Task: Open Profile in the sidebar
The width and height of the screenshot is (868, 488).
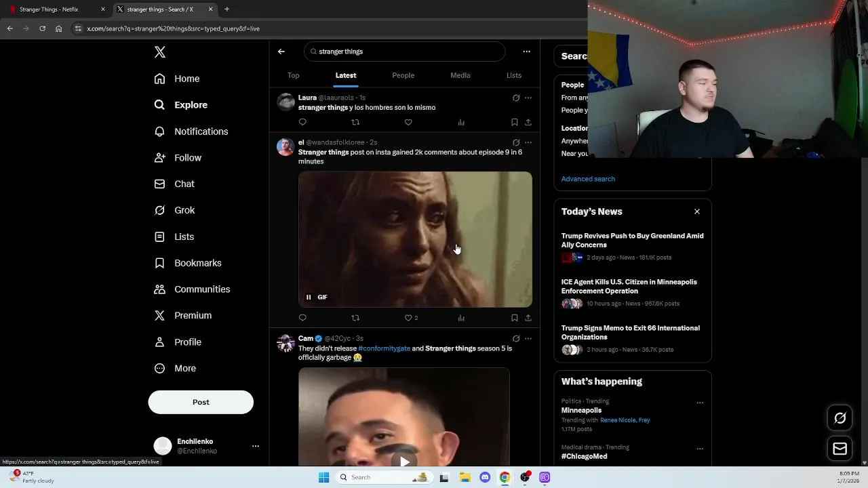Action: 178,342
